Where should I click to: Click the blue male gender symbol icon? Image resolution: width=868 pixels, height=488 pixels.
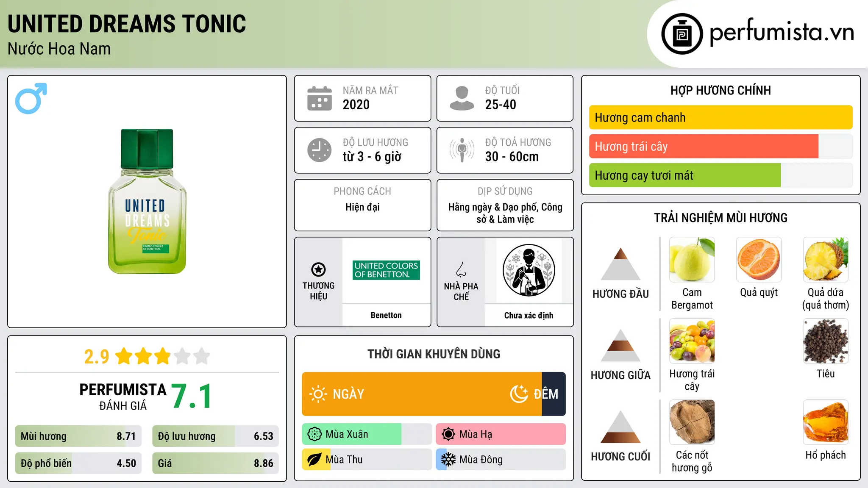(x=31, y=98)
